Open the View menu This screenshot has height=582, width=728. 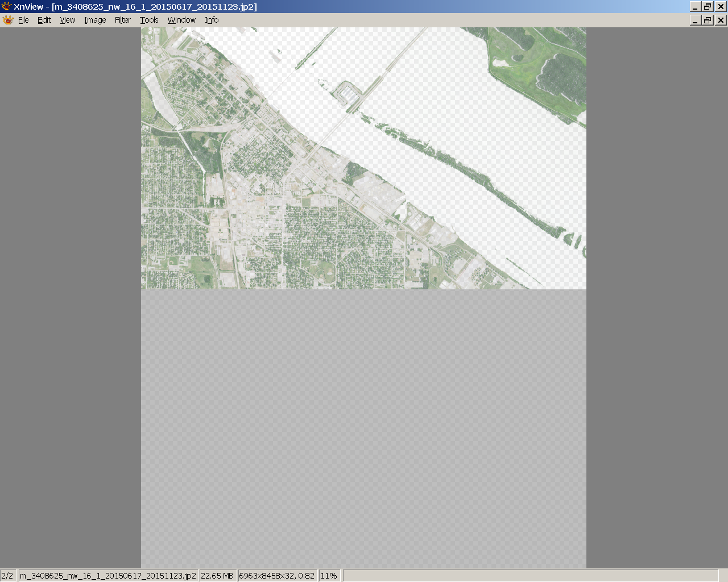pos(68,20)
